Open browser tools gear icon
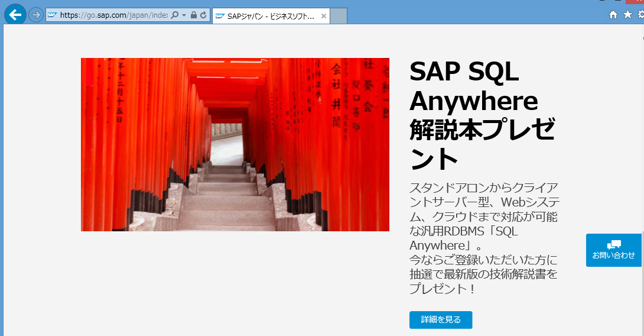This screenshot has width=644, height=336. (640, 15)
